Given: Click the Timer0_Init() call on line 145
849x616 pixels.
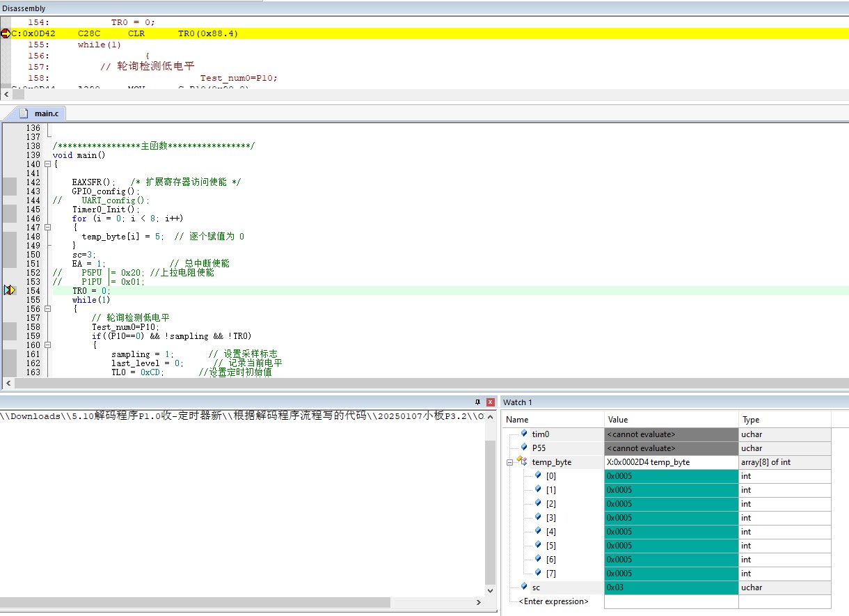Looking at the screenshot, I should point(106,209).
